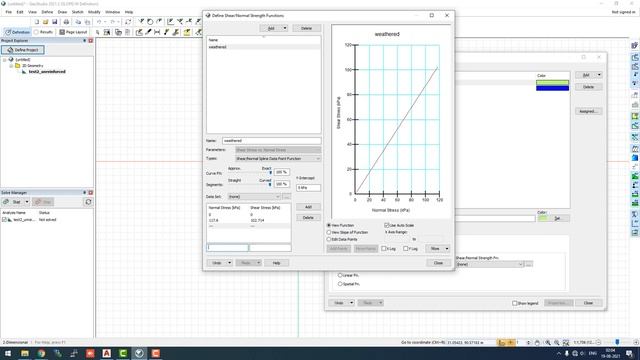
Task: Open the File menu
Action: pos(9,12)
